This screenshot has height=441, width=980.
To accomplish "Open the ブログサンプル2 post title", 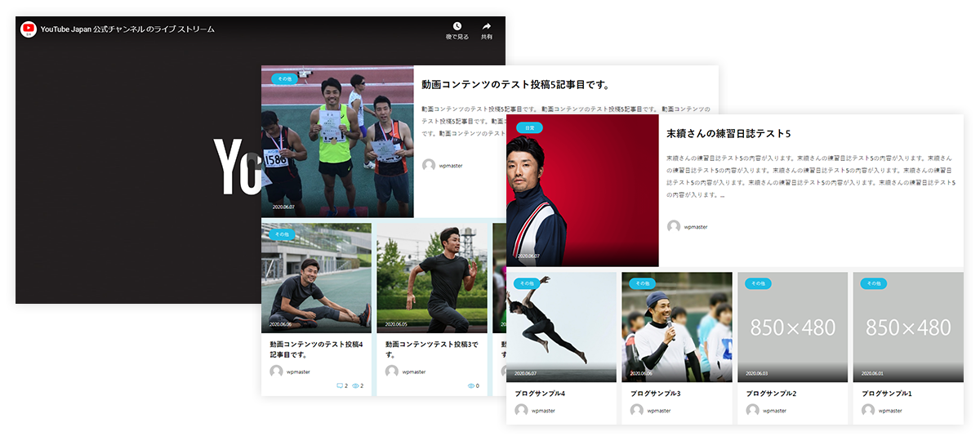I will [771, 394].
